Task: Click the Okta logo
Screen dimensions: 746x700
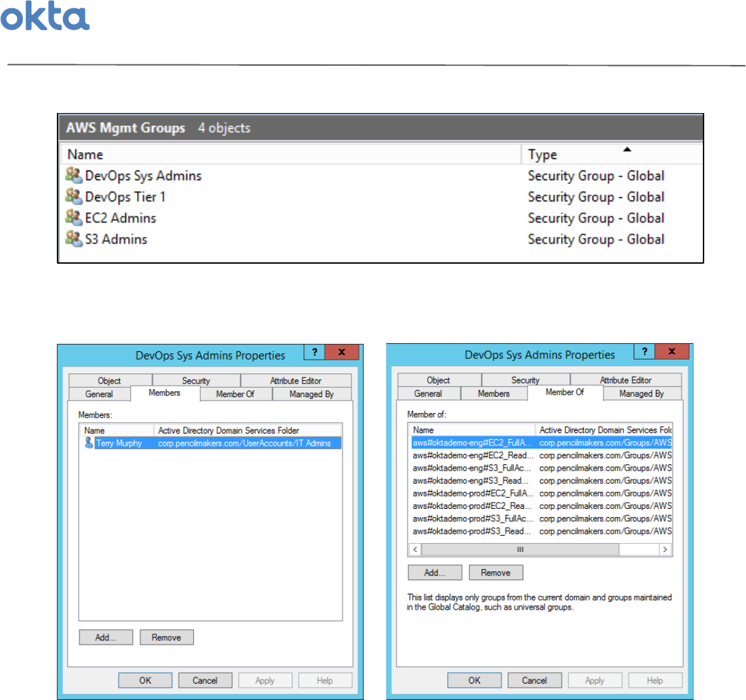Action: point(45,16)
